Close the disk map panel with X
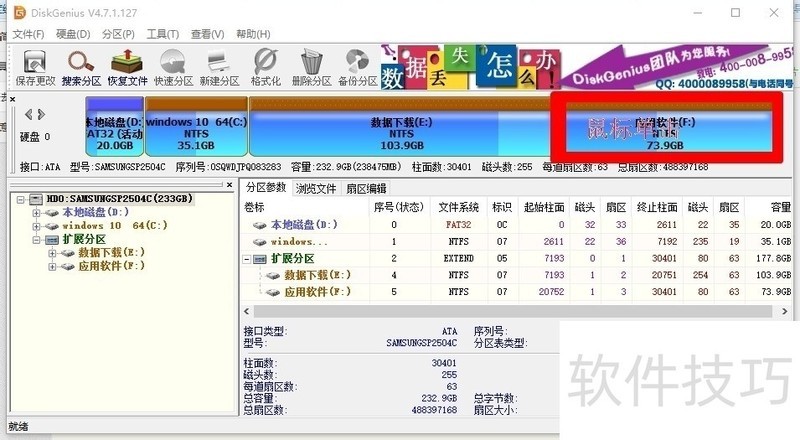 coord(13,99)
